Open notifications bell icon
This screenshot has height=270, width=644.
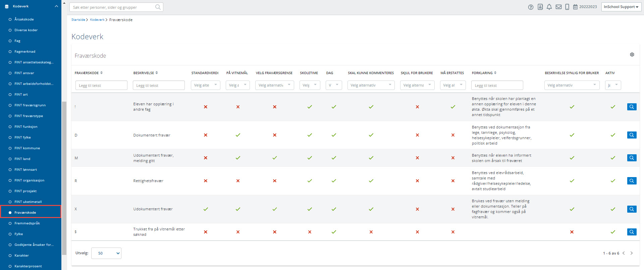tap(549, 7)
